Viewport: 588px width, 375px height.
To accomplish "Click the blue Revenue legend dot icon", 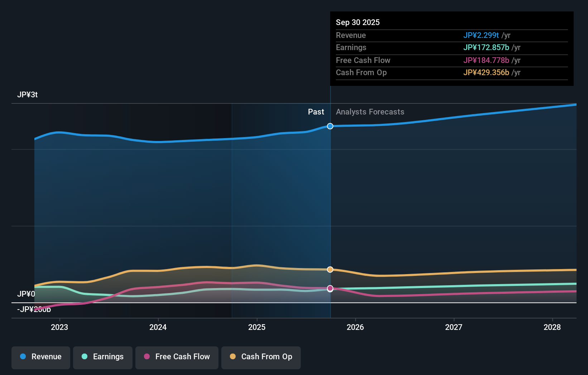I will click(23, 357).
